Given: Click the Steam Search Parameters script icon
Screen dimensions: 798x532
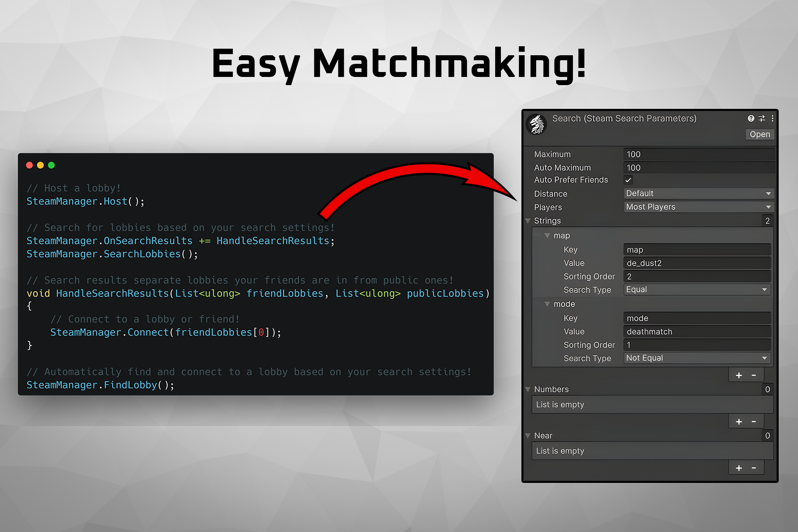Looking at the screenshot, I should pyautogui.click(x=536, y=124).
